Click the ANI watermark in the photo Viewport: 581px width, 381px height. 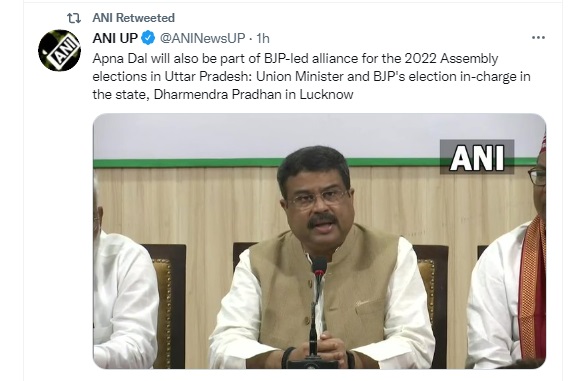pyautogui.click(x=477, y=157)
